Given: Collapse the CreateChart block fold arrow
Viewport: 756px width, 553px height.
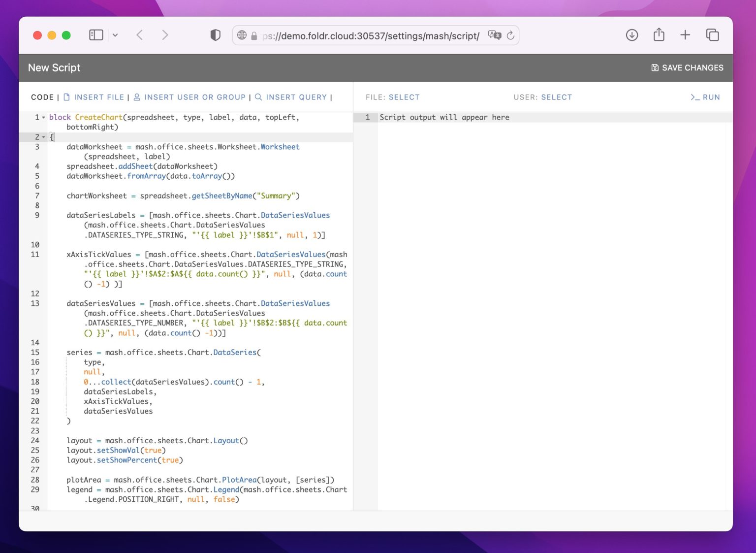Looking at the screenshot, I should [x=43, y=117].
